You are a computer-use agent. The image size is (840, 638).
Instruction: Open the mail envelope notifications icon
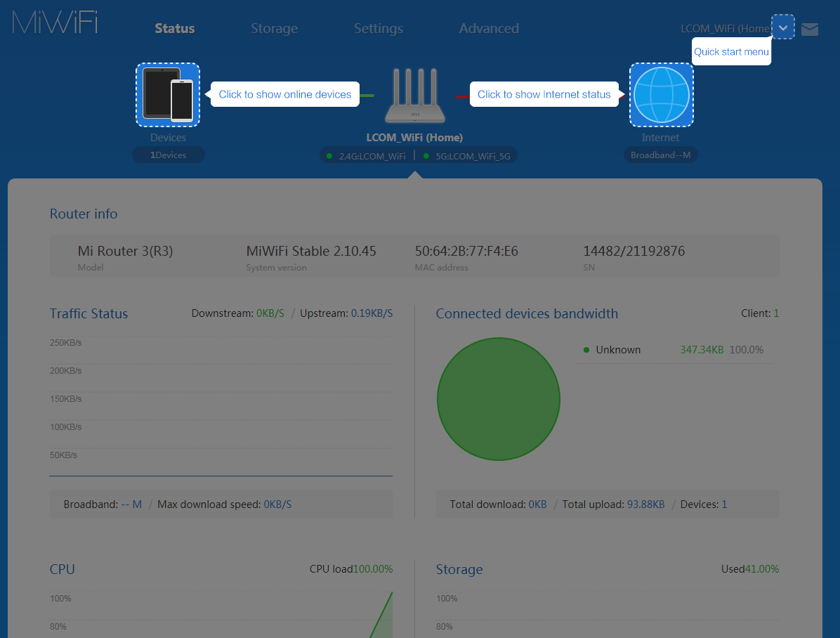[810, 29]
